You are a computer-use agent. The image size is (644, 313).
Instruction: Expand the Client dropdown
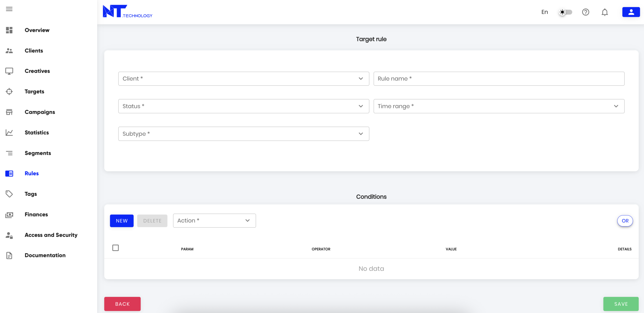pyautogui.click(x=244, y=79)
